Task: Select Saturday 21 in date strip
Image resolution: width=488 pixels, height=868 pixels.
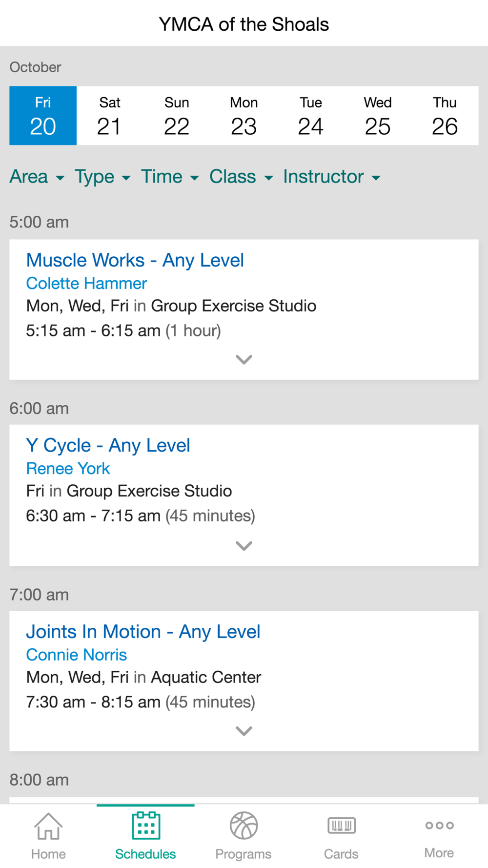Action: 110,116
